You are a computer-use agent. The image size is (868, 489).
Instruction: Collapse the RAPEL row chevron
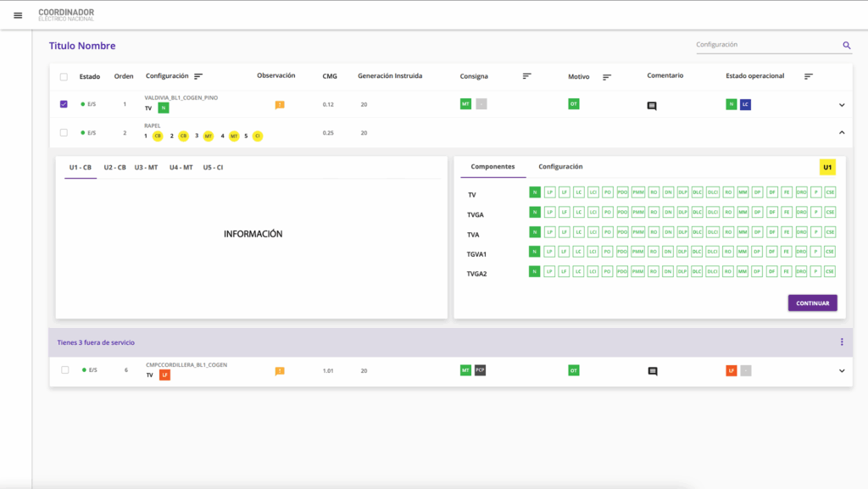pos(842,133)
